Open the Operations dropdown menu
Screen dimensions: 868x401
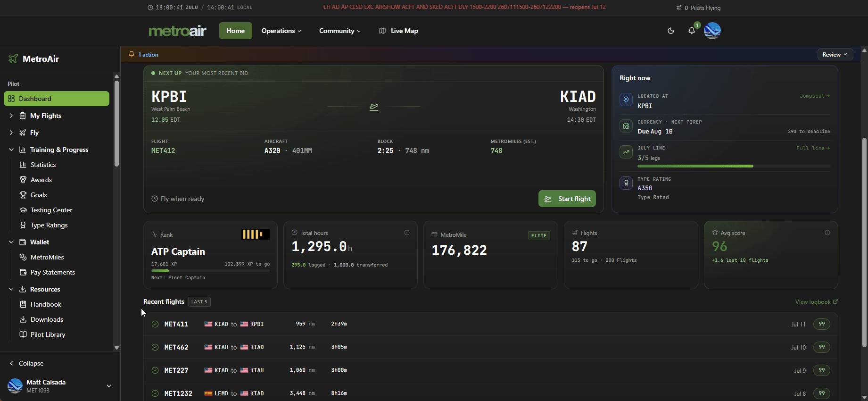point(281,31)
